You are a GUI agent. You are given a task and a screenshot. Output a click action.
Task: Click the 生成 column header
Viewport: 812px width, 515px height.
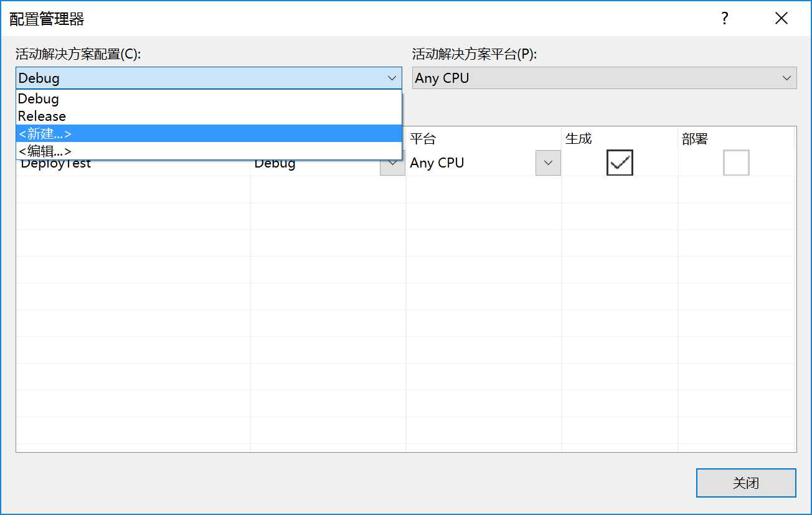pyautogui.click(x=620, y=138)
